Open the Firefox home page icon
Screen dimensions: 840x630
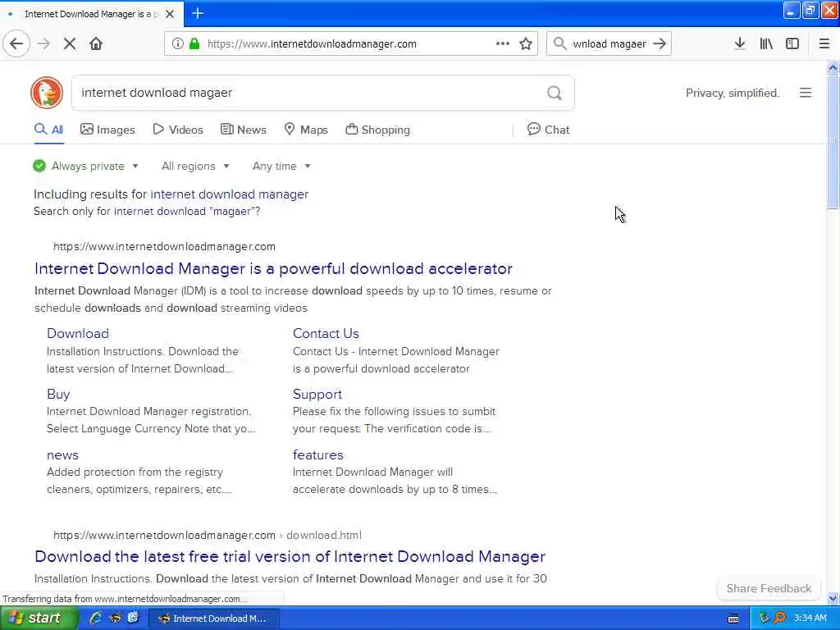[96, 44]
